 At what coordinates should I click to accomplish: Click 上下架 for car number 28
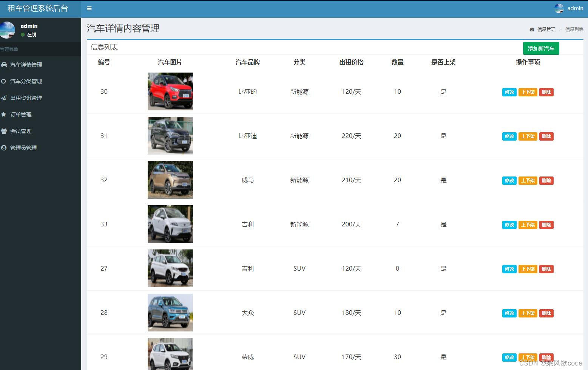tap(528, 313)
